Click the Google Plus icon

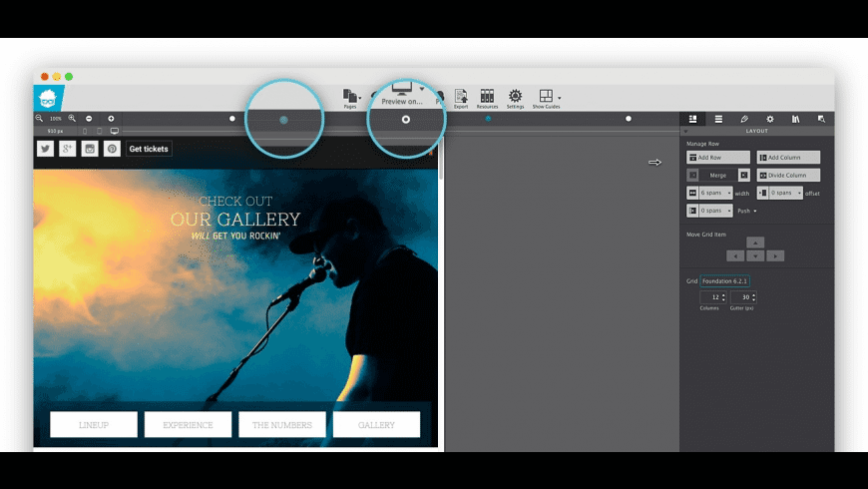[68, 149]
